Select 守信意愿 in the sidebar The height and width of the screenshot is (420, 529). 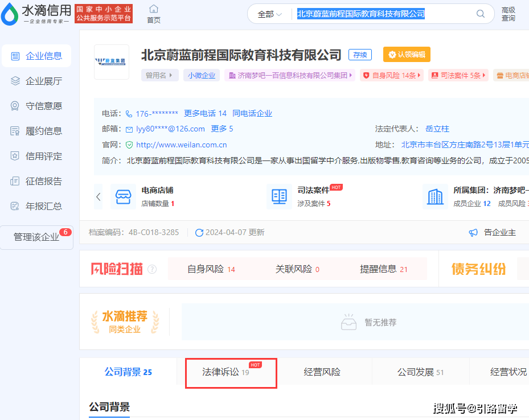[x=36, y=106]
